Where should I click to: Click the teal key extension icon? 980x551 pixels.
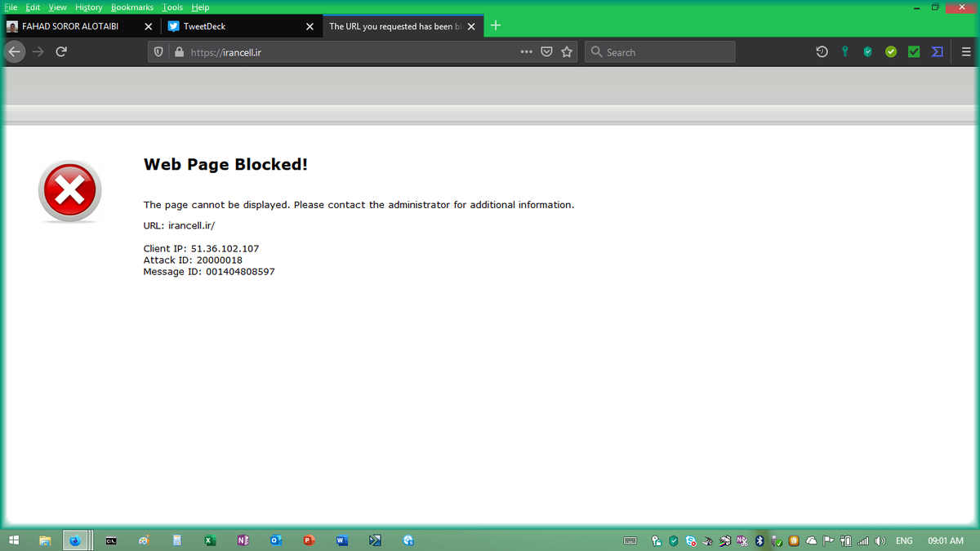[x=845, y=52]
